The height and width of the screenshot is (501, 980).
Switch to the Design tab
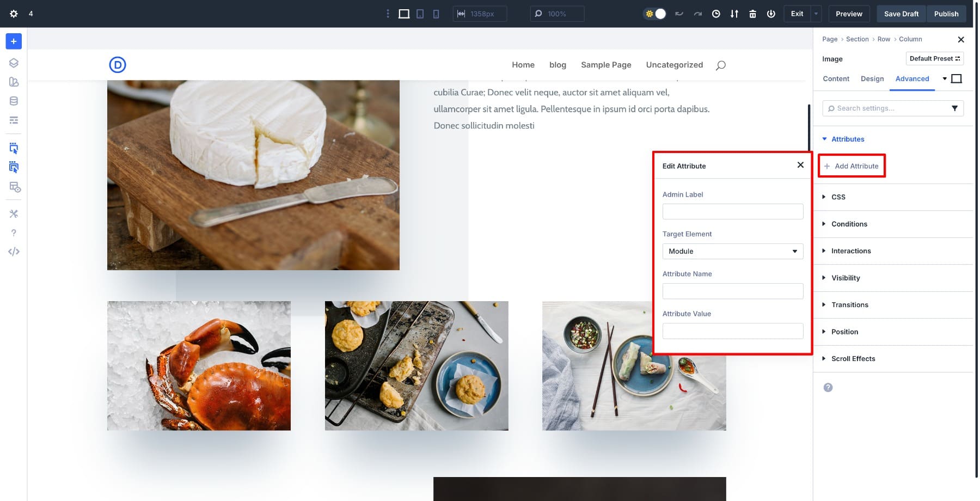[x=872, y=79]
